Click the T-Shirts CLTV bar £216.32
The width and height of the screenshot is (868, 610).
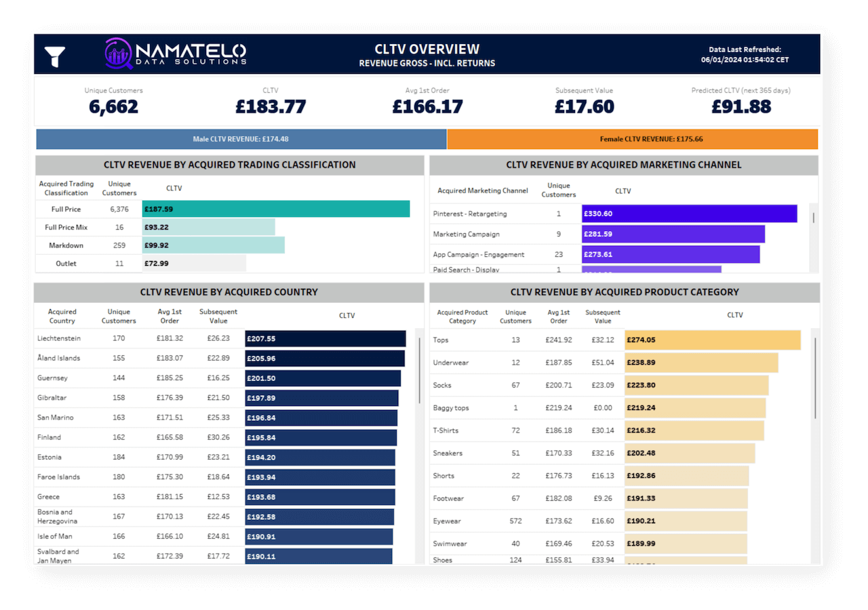click(694, 430)
